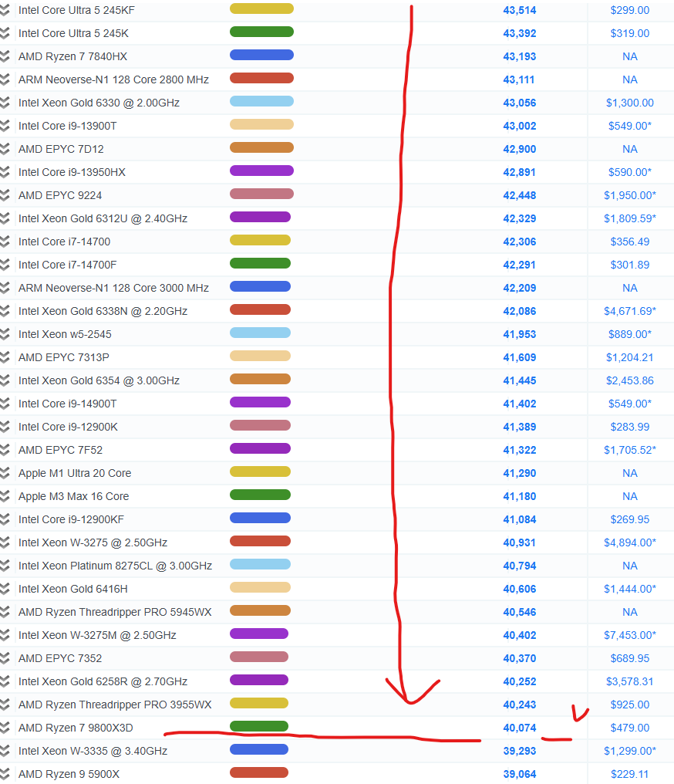Screen dimensions: 674x784
Task: Expand the AMD EPYC 9224 row chevron
Action: click(5, 195)
